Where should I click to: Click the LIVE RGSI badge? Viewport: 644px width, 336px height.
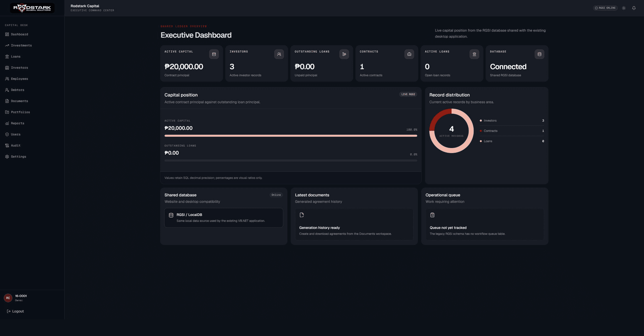tap(408, 94)
